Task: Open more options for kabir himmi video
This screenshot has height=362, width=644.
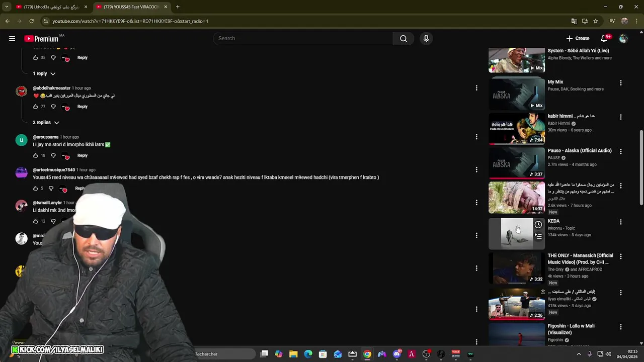Action: [621, 117]
